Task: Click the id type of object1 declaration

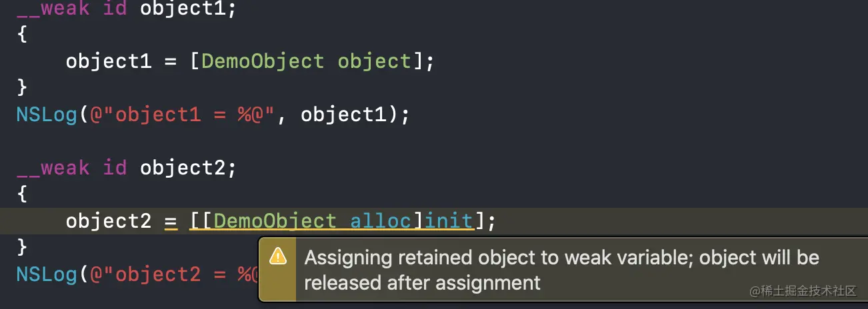Action: pyautogui.click(x=115, y=9)
